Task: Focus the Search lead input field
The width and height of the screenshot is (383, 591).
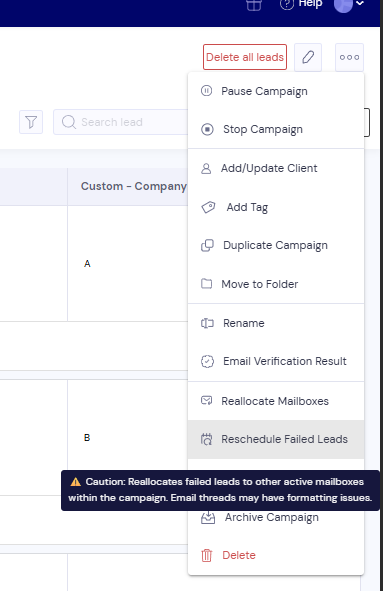Action: click(x=121, y=122)
